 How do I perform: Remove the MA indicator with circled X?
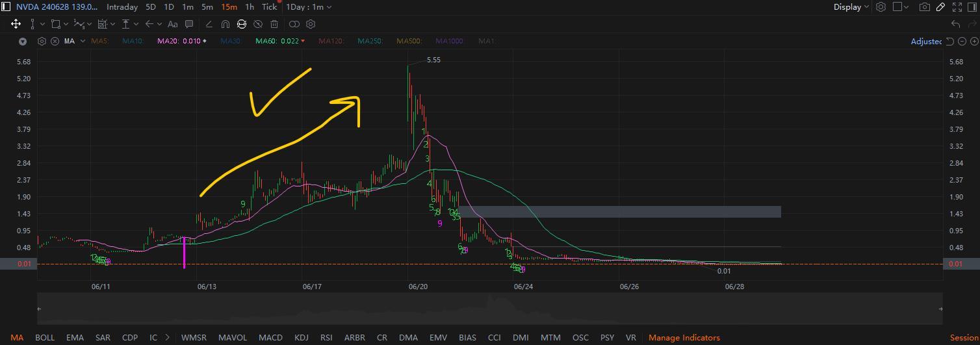point(55,41)
